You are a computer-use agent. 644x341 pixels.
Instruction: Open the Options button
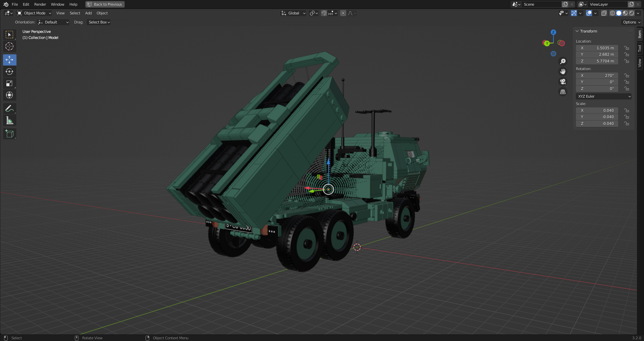[632, 22]
